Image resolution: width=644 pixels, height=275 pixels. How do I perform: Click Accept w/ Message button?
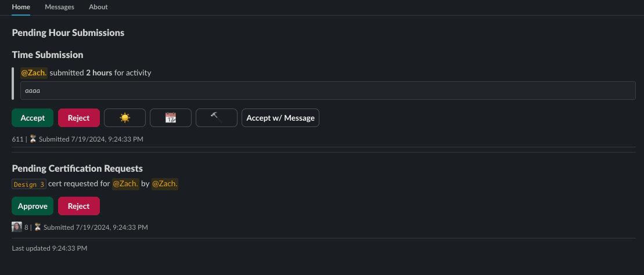280,118
